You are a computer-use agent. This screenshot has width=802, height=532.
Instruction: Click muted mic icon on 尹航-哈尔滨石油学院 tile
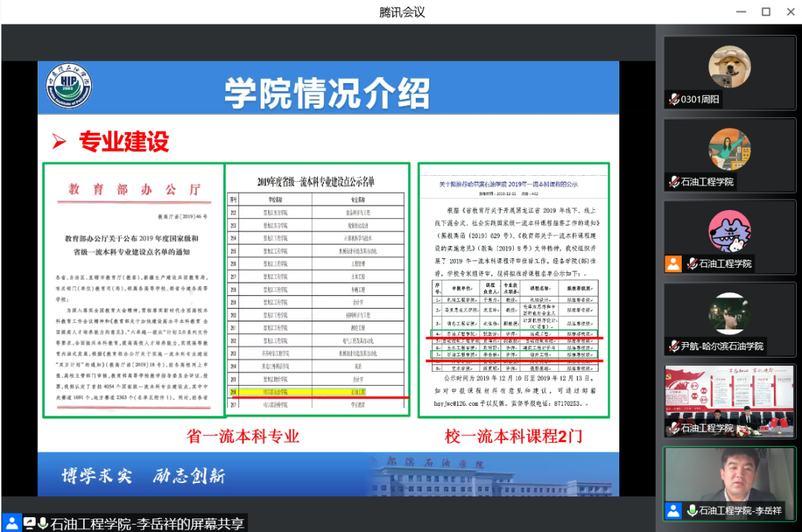tap(674, 346)
